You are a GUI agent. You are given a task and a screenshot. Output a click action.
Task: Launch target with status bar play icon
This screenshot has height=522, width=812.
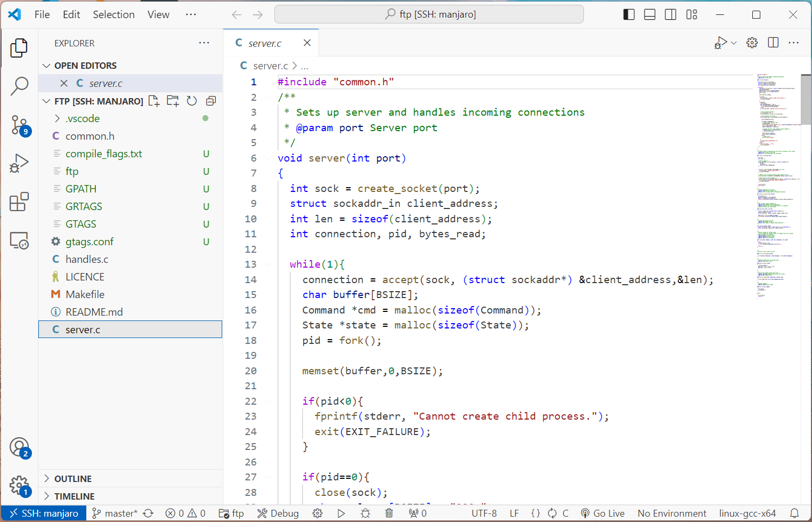pos(341,513)
